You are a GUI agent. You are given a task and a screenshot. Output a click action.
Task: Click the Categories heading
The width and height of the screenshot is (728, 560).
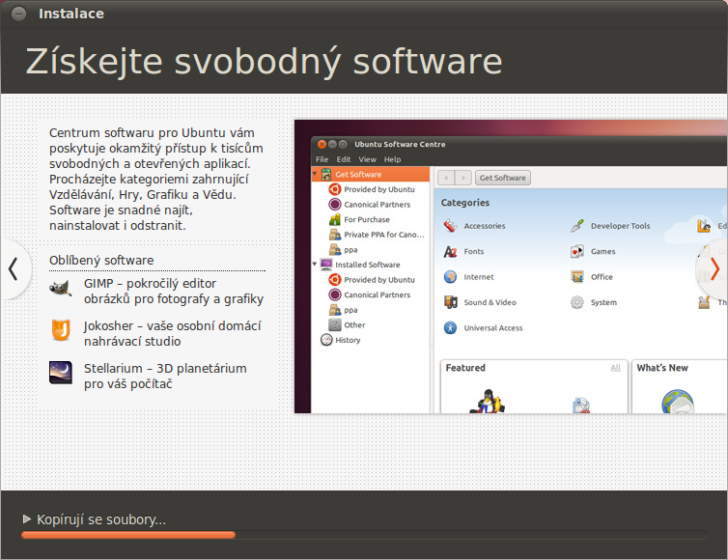[x=465, y=203]
